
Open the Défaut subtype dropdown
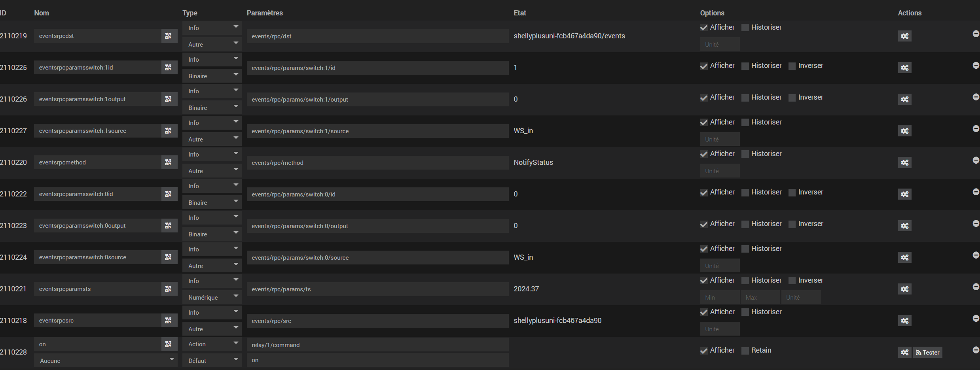click(212, 361)
